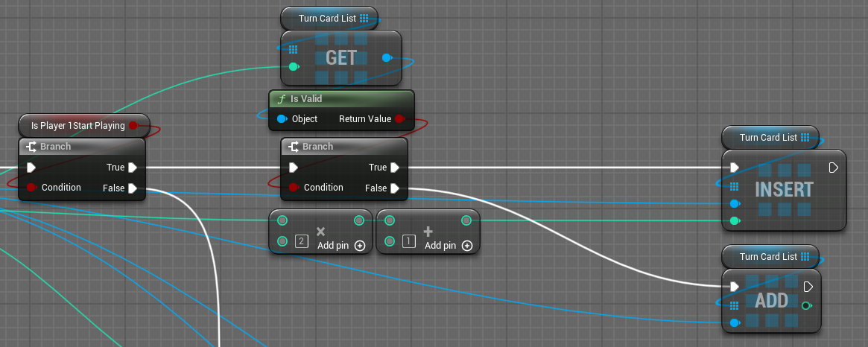
Task: Click the multiply node's value field showing 2
Action: pos(301,241)
